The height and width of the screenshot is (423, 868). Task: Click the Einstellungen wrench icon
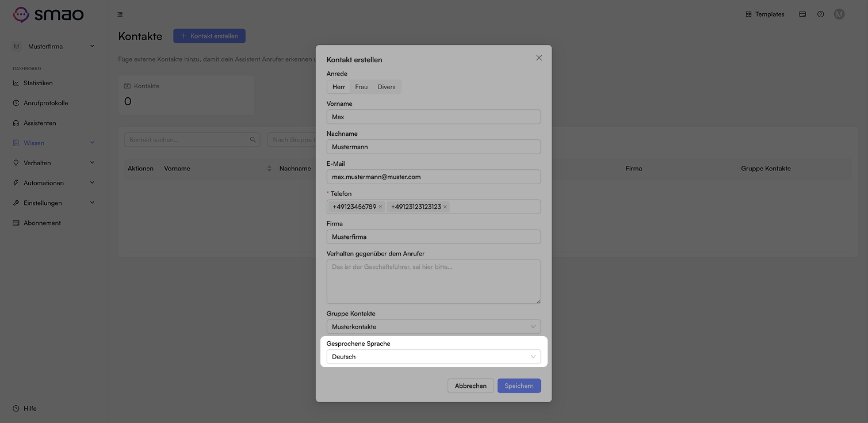coord(16,203)
